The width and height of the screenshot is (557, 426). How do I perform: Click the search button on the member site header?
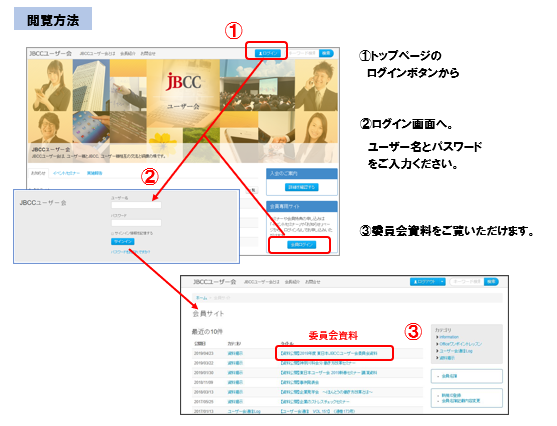(491, 282)
